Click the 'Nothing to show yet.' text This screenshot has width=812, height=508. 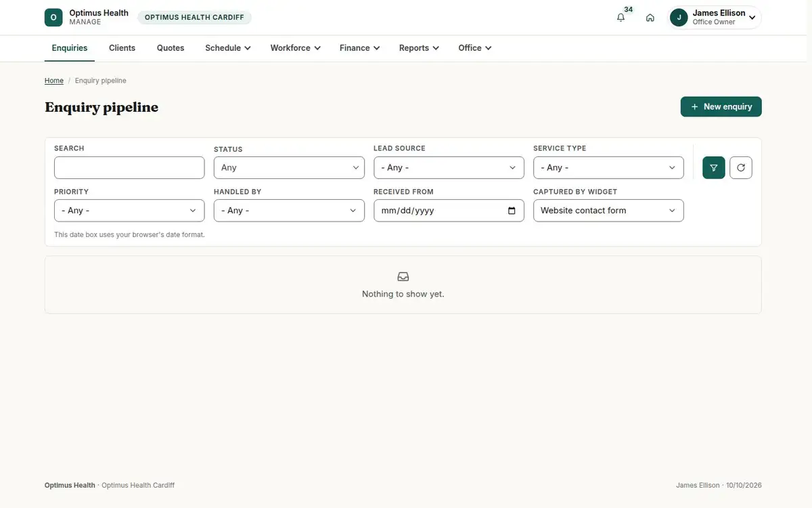[x=403, y=294]
